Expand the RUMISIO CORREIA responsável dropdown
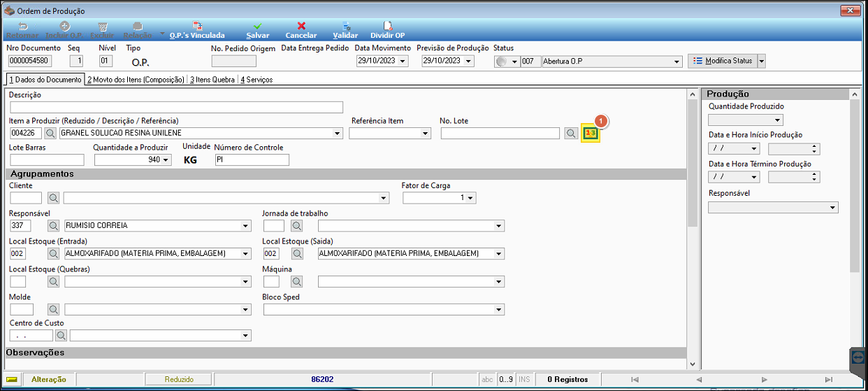The width and height of the screenshot is (868, 391). 245,226
